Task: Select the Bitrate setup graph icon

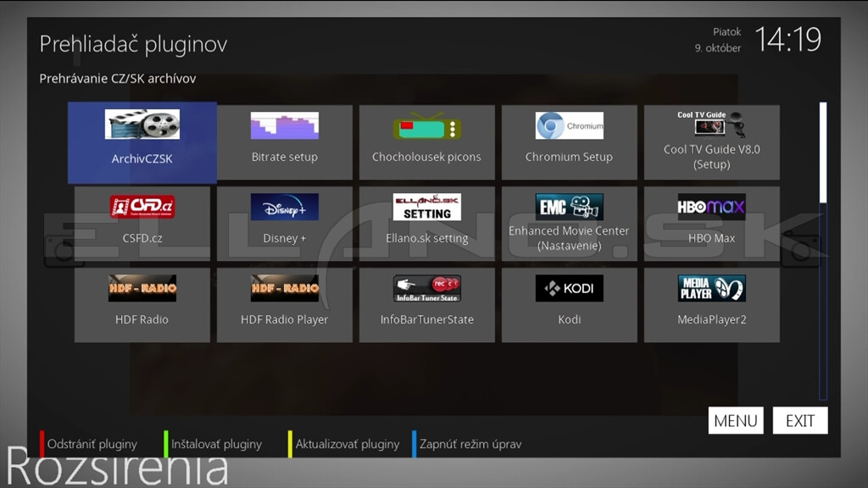Action: [x=285, y=125]
